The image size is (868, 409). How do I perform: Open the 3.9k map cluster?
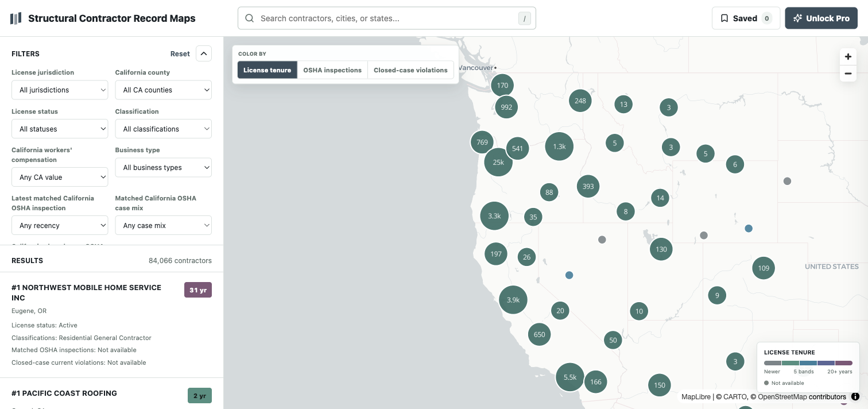point(513,300)
